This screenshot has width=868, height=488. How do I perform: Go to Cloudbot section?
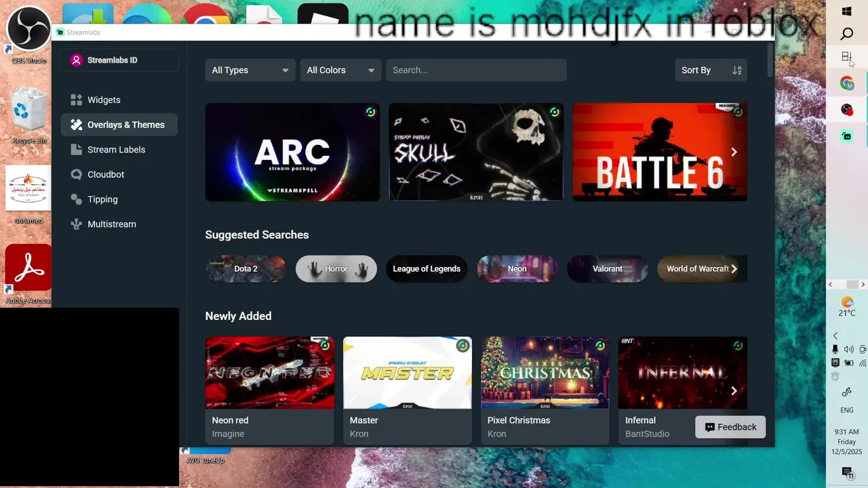point(119,174)
